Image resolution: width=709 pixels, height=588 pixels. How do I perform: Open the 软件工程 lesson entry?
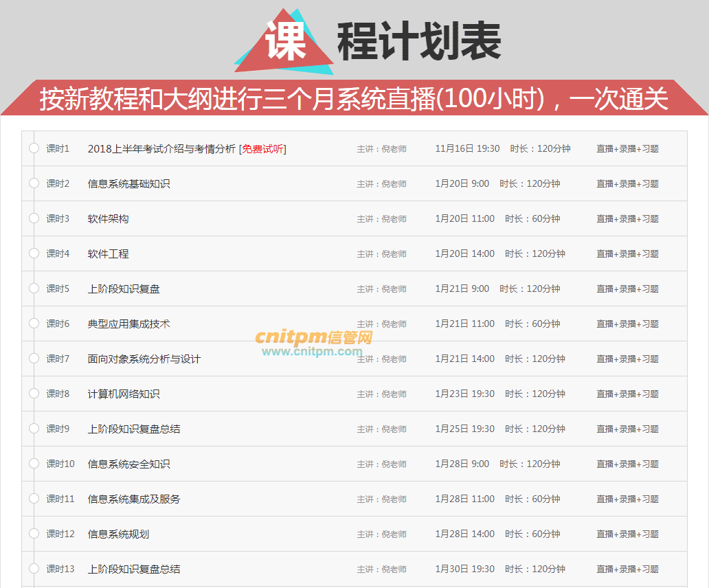(108, 254)
